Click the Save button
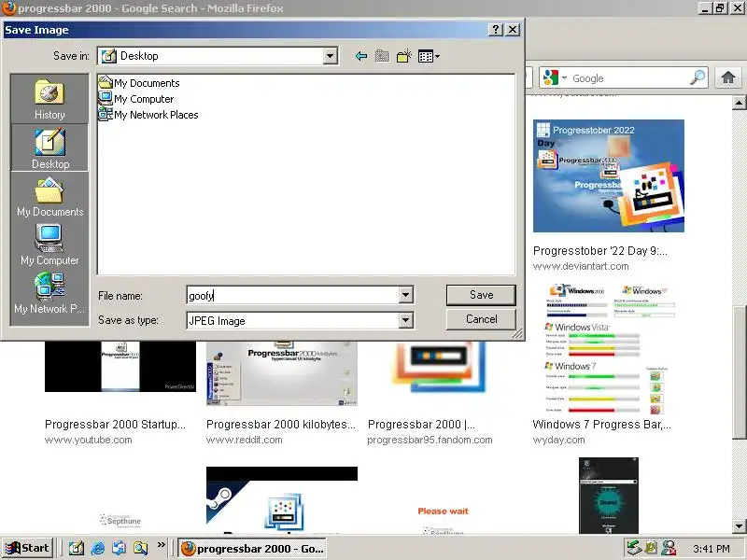Screen dimensions: 747x560 click(x=481, y=295)
